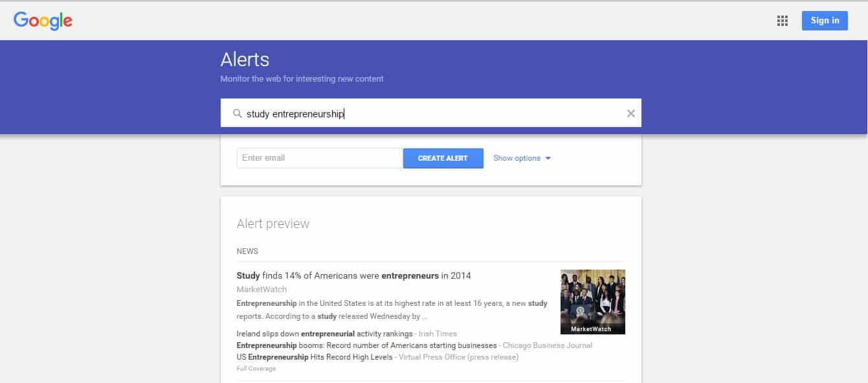Click the Show options dropdown arrow
This screenshot has width=868, height=383.
click(x=548, y=158)
